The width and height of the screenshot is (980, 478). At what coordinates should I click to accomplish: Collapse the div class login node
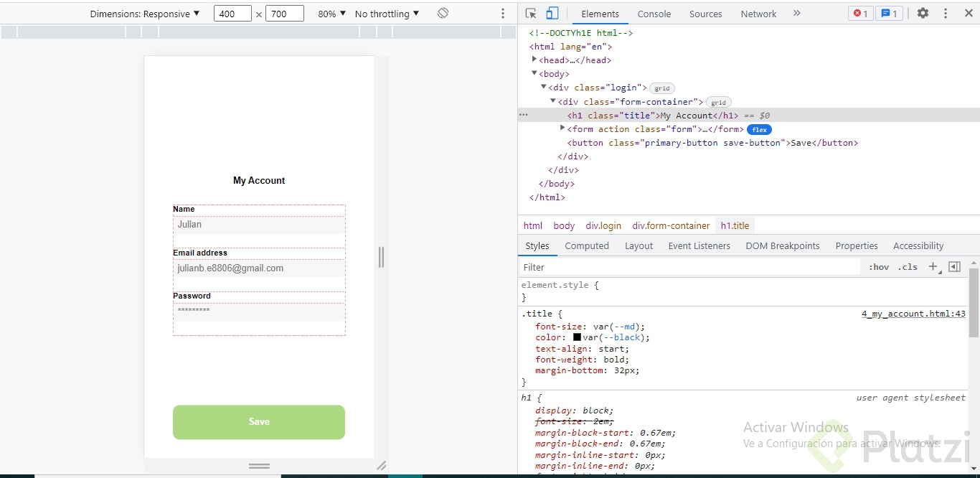click(544, 87)
